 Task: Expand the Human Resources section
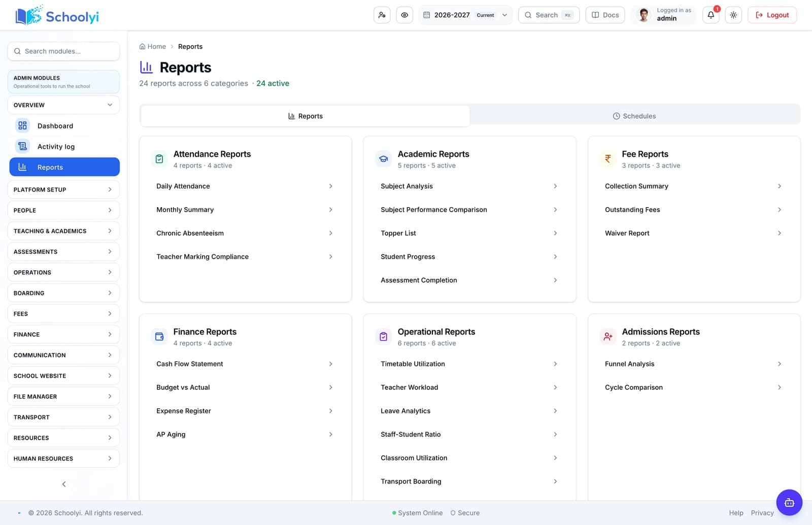pos(63,458)
